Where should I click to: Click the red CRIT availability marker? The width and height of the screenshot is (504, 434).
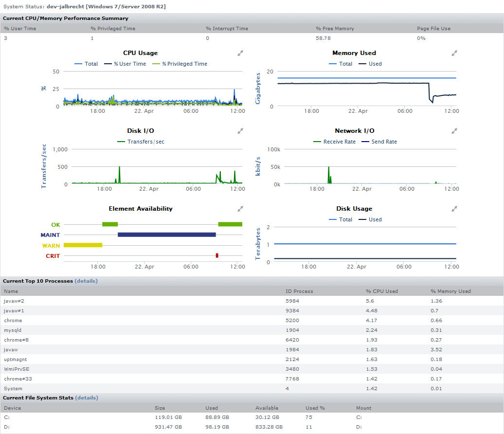click(217, 255)
